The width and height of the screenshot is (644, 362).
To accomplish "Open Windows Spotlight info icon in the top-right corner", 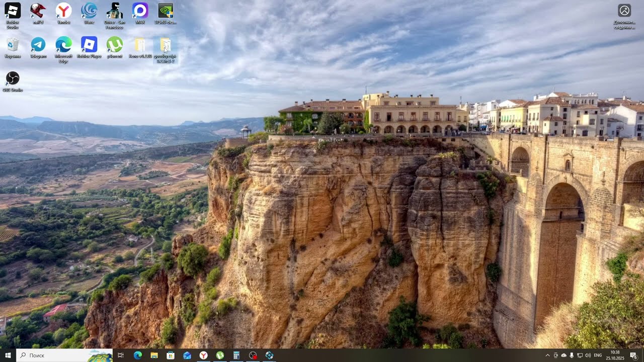I will coord(624,16).
